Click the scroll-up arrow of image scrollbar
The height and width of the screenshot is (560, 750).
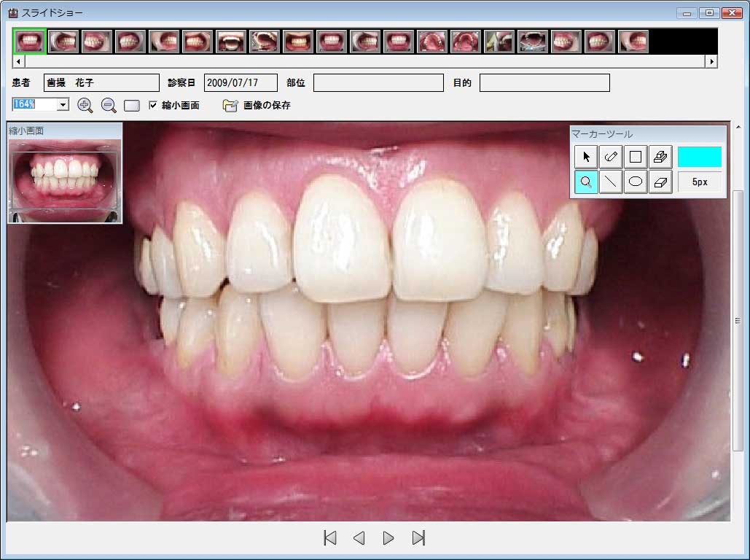(738, 128)
